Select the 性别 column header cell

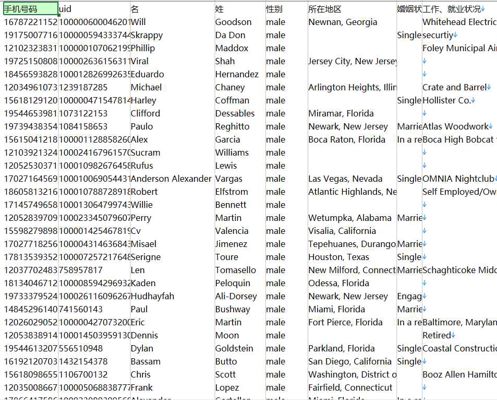tap(286, 9)
